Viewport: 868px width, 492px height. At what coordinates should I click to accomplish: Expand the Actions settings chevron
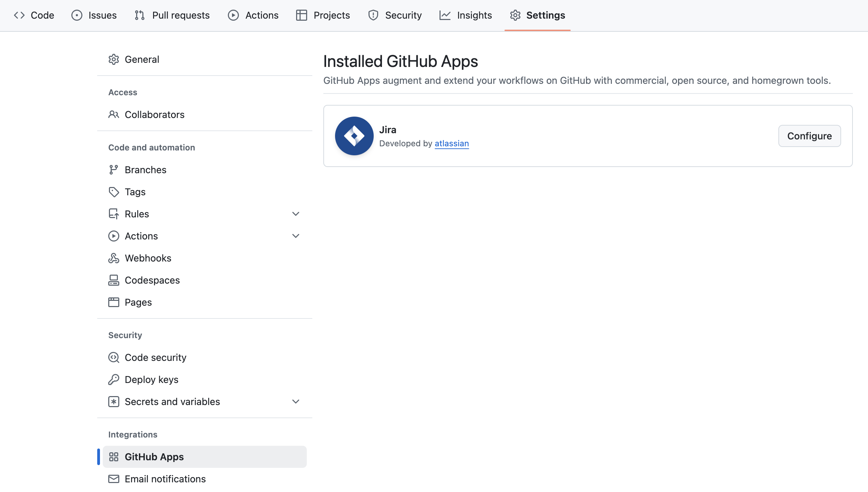[x=295, y=236]
